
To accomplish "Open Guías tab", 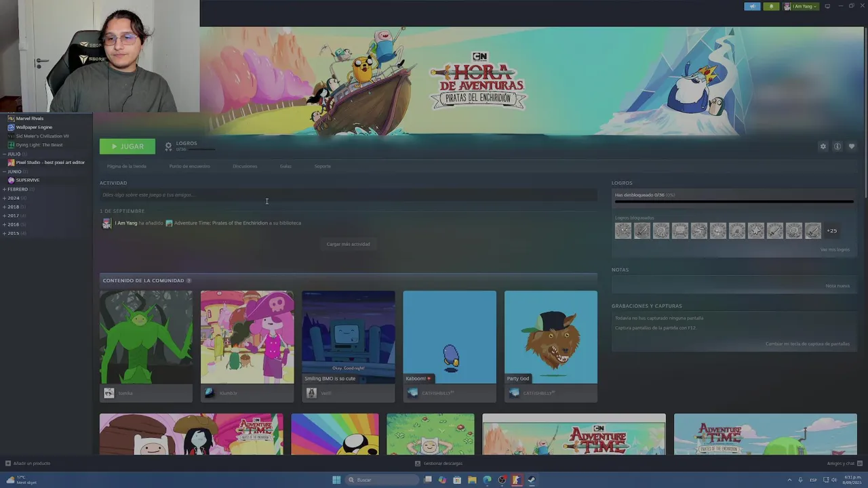I will (x=285, y=166).
